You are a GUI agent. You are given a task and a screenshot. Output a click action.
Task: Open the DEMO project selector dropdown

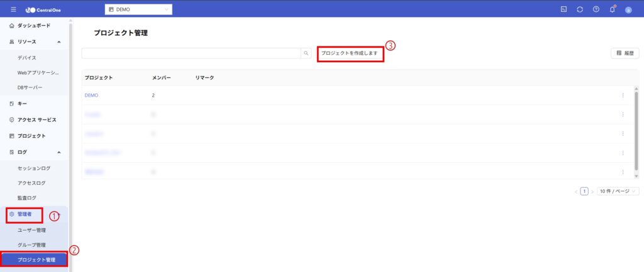[x=138, y=9]
